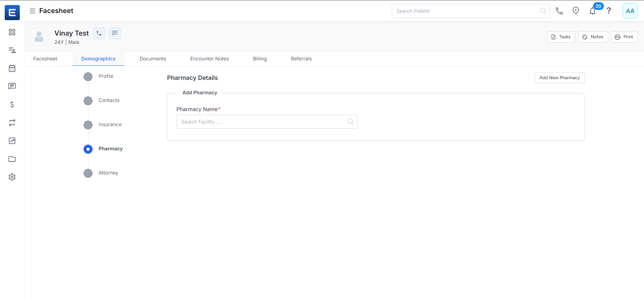Screen dimensions: 644x298
Task: Click the Add New Pharmacy button
Action: [x=559, y=78]
